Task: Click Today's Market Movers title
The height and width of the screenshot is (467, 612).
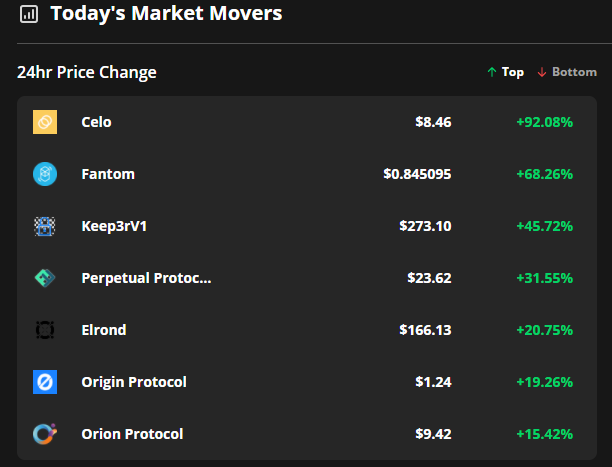Action: coord(166,14)
